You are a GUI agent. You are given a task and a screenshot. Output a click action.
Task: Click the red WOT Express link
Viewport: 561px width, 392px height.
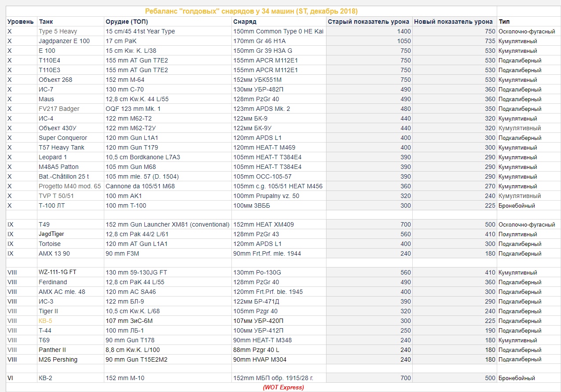click(283, 388)
